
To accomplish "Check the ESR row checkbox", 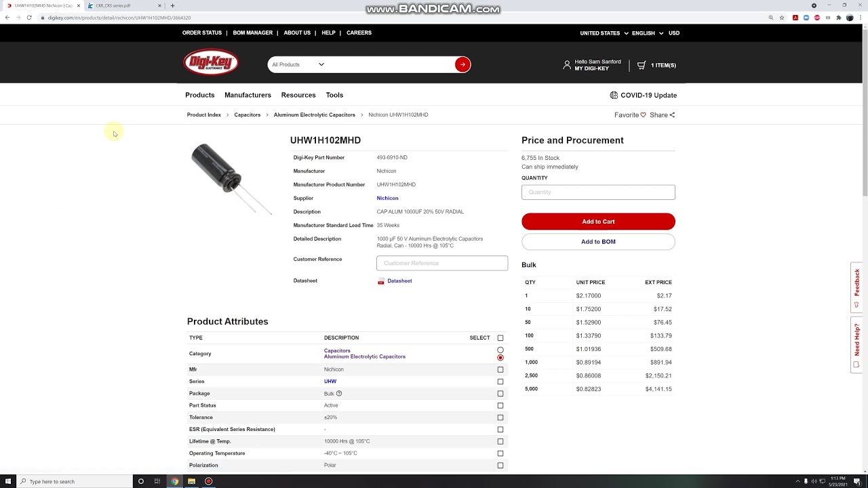I will click(x=500, y=430).
